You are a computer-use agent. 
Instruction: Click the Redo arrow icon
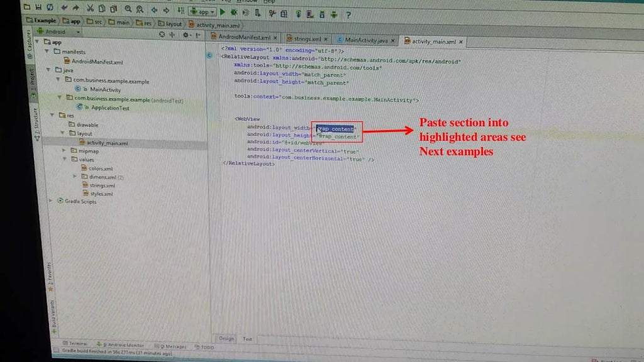tap(76, 8)
